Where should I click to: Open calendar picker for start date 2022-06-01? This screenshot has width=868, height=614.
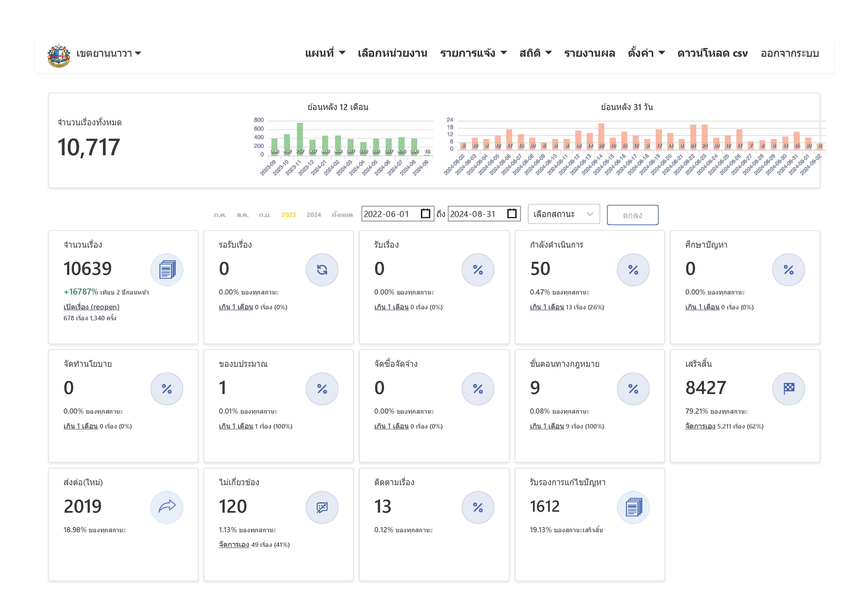[425, 214]
